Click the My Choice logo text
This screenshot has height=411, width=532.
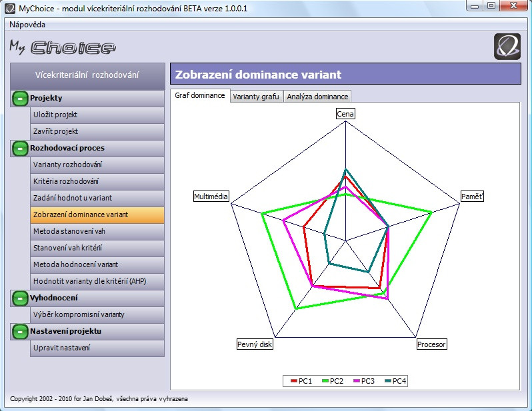point(63,47)
